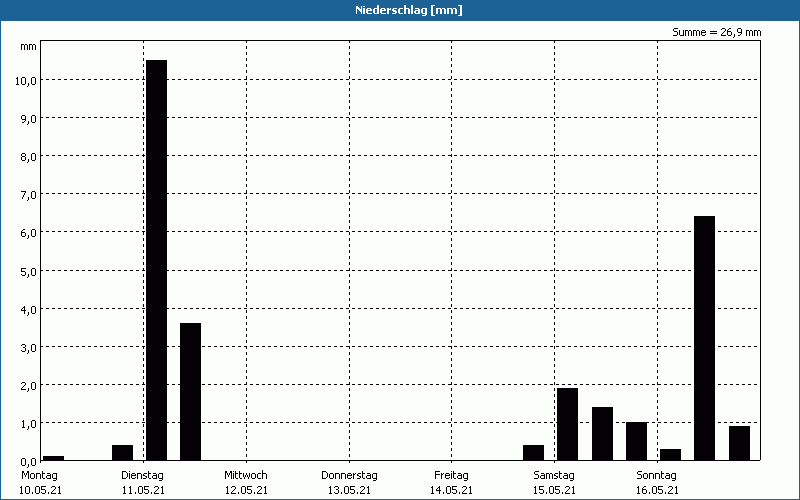Click the Freitag day label
This screenshot has width=800, height=500.
[452, 476]
